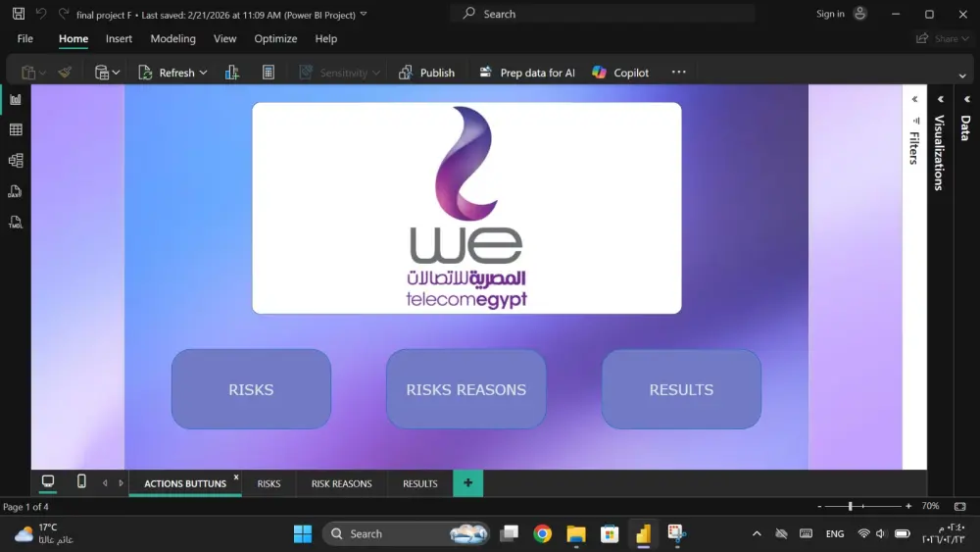Screen dimensions: 980x552
Task: Click the Share button
Action: (x=942, y=39)
